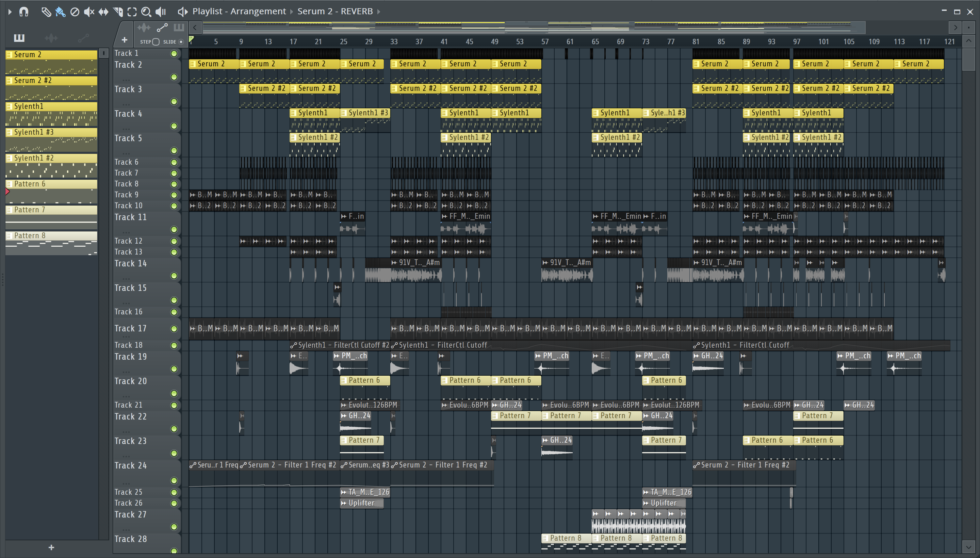Mute Track 25 using its green LED

(x=174, y=492)
